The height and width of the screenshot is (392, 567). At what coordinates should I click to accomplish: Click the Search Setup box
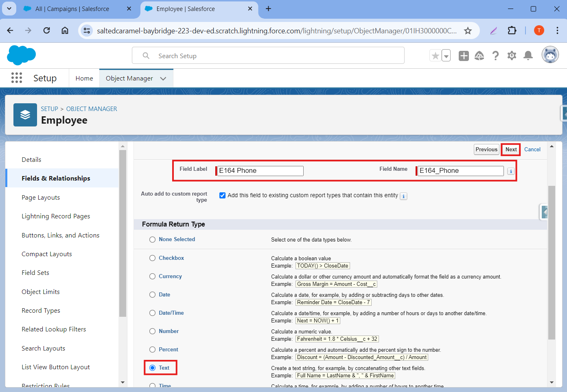coord(268,56)
